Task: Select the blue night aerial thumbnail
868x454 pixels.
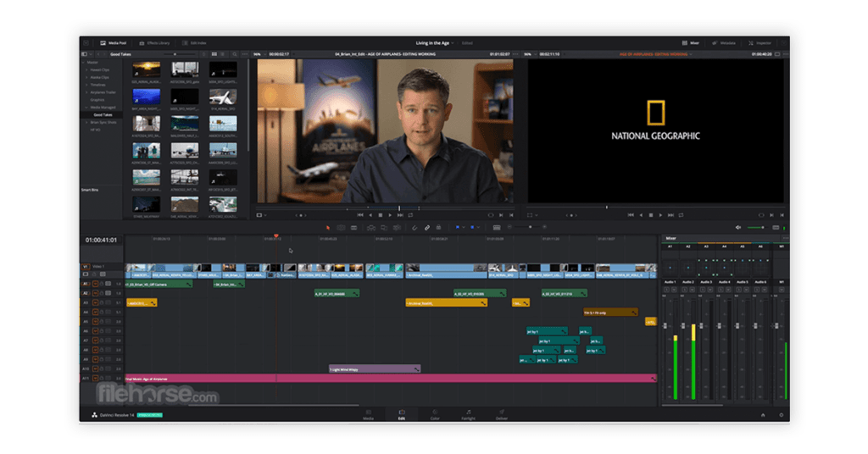Action: (x=147, y=97)
